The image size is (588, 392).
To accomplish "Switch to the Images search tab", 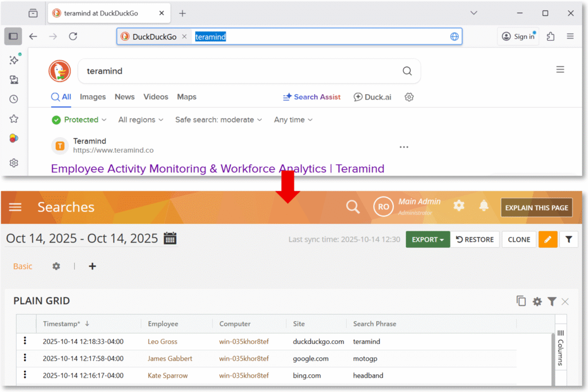I will tap(92, 96).
